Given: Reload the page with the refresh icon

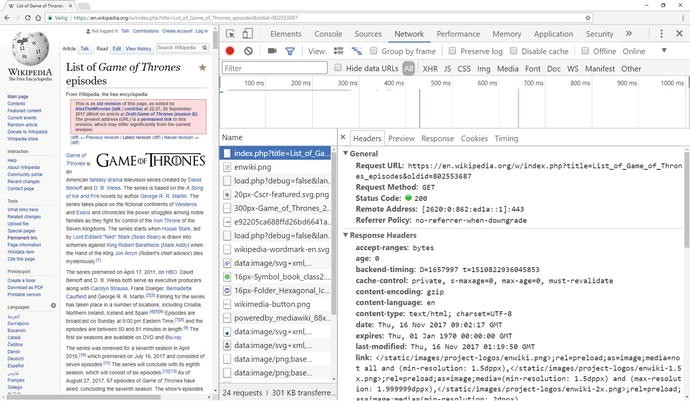Looking at the screenshot, I should pyautogui.click(x=28, y=18).
